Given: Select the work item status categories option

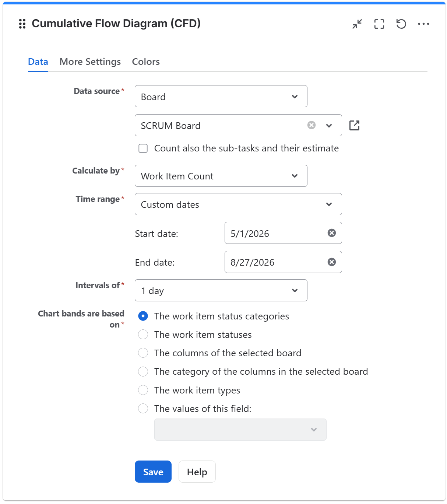Looking at the screenshot, I should click(x=143, y=316).
